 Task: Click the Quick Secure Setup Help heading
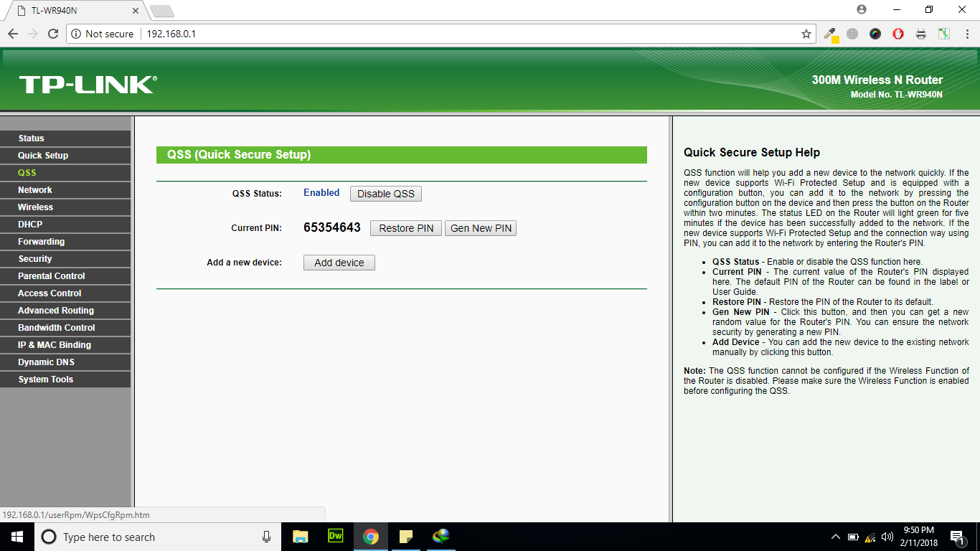[752, 152]
